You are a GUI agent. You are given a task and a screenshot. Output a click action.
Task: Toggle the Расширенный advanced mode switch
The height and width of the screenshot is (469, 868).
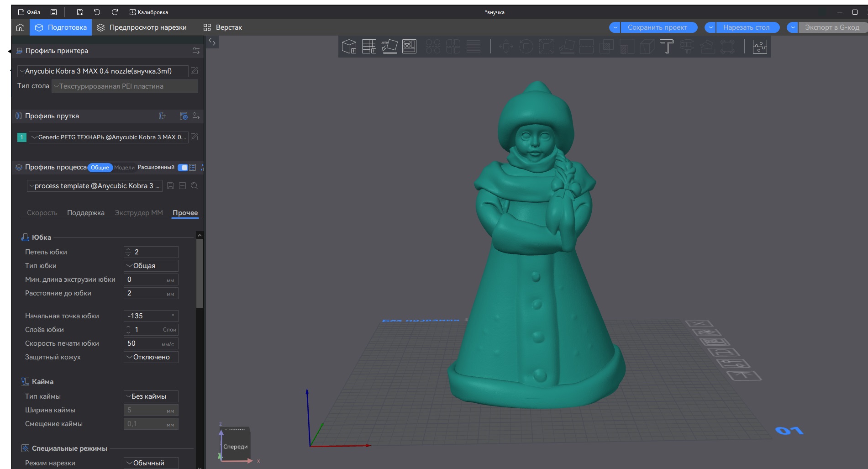(x=183, y=168)
